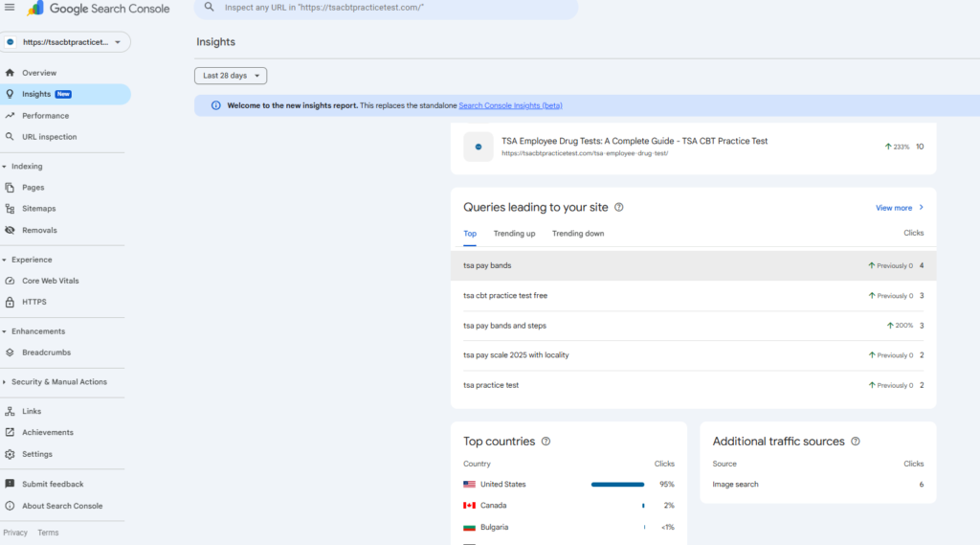Open the Search Console Insights (beta) link

pyautogui.click(x=511, y=105)
